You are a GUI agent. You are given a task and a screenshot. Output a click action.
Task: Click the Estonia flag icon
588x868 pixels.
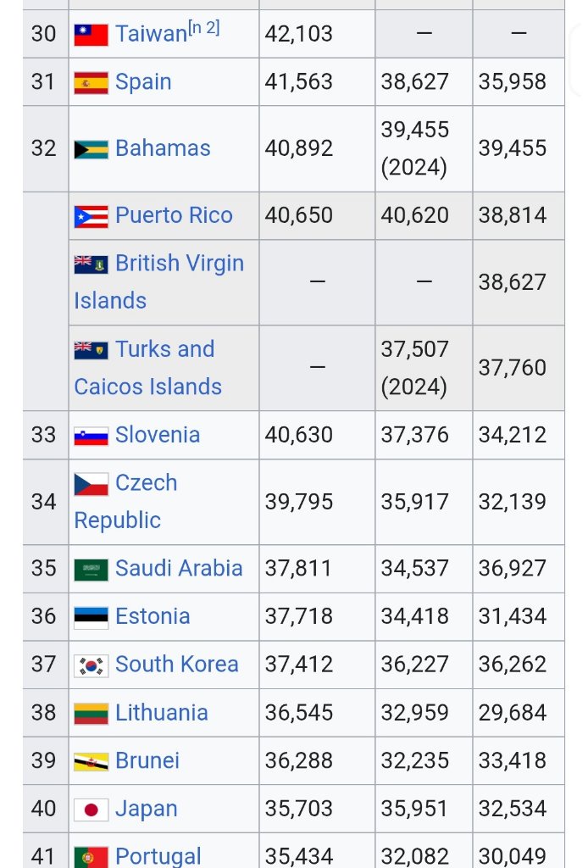pyautogui.click(x=92, y=618)
